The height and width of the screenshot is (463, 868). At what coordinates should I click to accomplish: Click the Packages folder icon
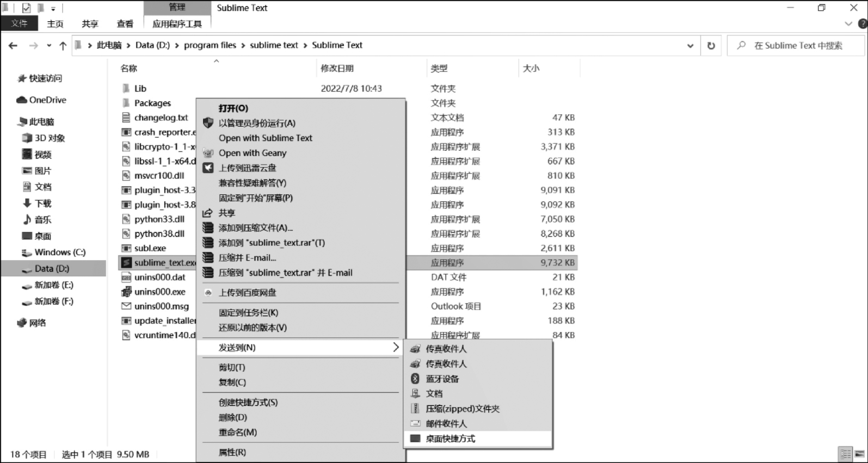[x=126, y=103]
